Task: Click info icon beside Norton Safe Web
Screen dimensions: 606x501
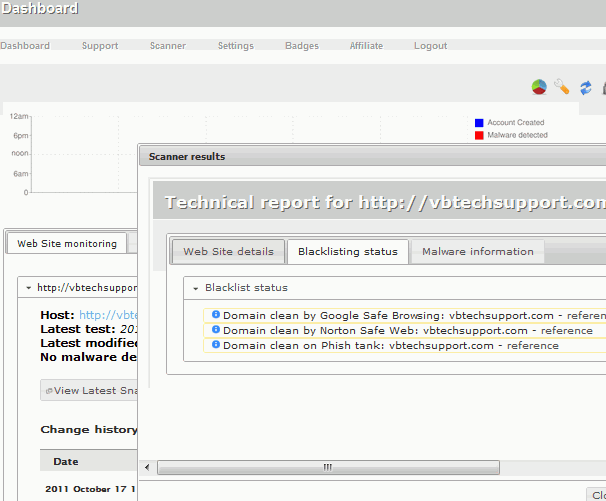Action: 215,330
